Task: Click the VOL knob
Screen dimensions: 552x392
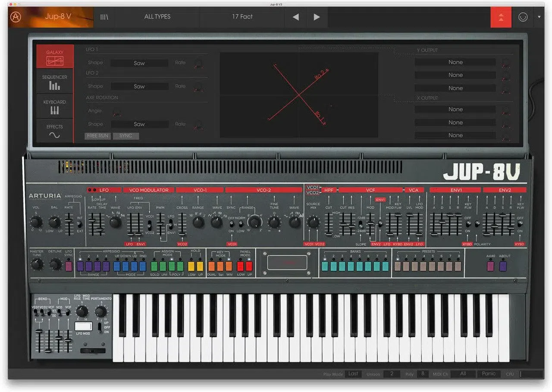Action: pos(36,222)
